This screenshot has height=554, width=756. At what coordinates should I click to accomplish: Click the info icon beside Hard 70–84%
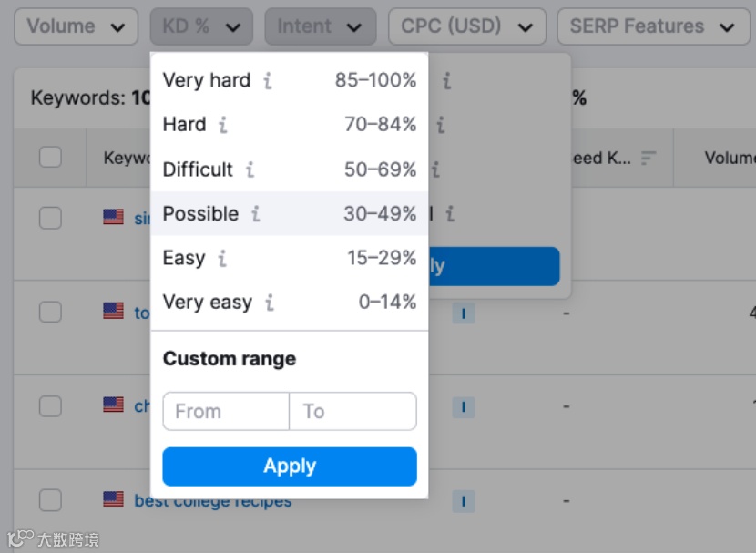223,125
